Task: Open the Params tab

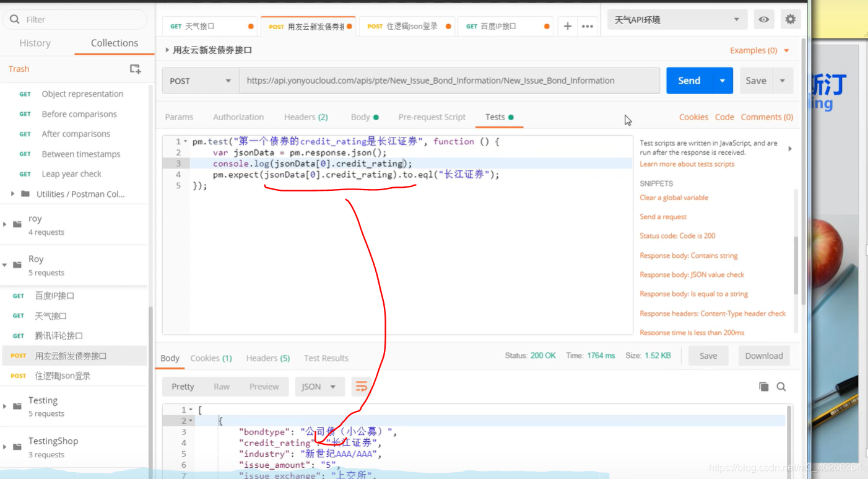Action: pos(179,117)
